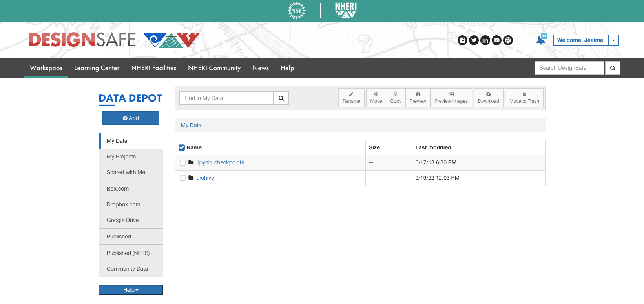644x304 pixels.
Task: Tick the checkbox for the archive folder
Action: point(182,178)
